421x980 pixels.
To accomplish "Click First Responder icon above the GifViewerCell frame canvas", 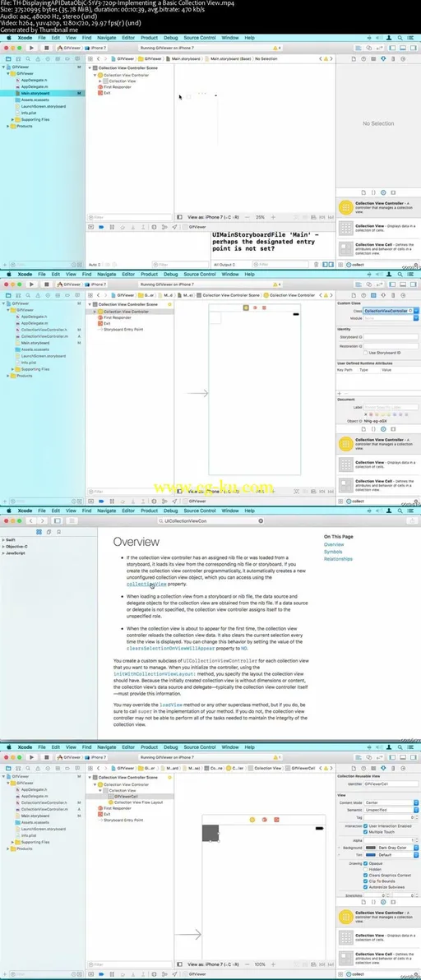I will pyautogui.click(x=264, y=820).
